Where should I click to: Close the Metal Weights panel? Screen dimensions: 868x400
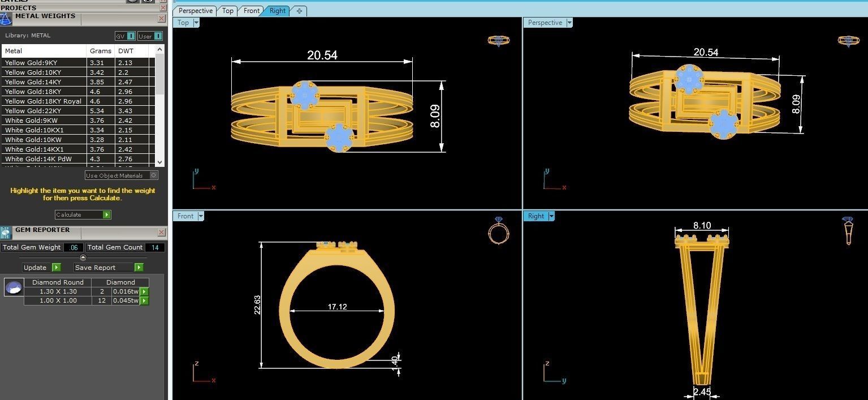coord(161,19)
